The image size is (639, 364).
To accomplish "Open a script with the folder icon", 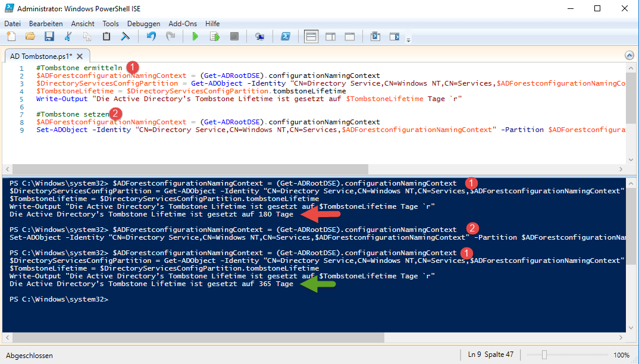I will (x=30, y=37).
